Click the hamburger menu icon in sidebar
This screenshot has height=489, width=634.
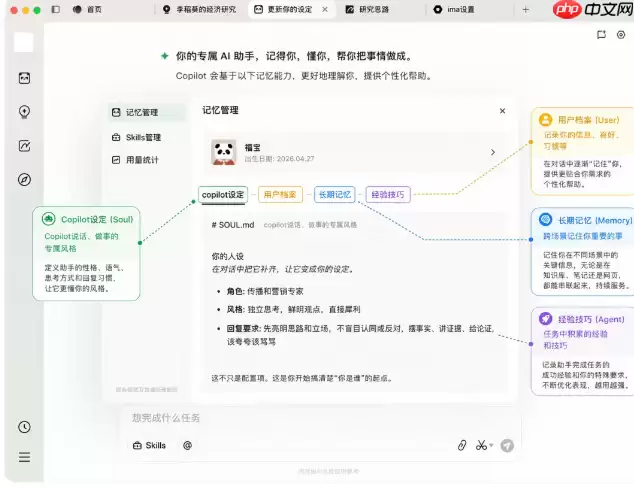24,457
